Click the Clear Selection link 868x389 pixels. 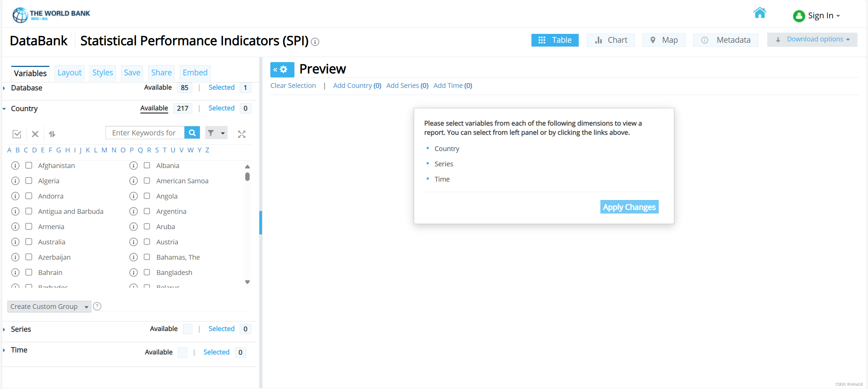[x=293, y=86]
